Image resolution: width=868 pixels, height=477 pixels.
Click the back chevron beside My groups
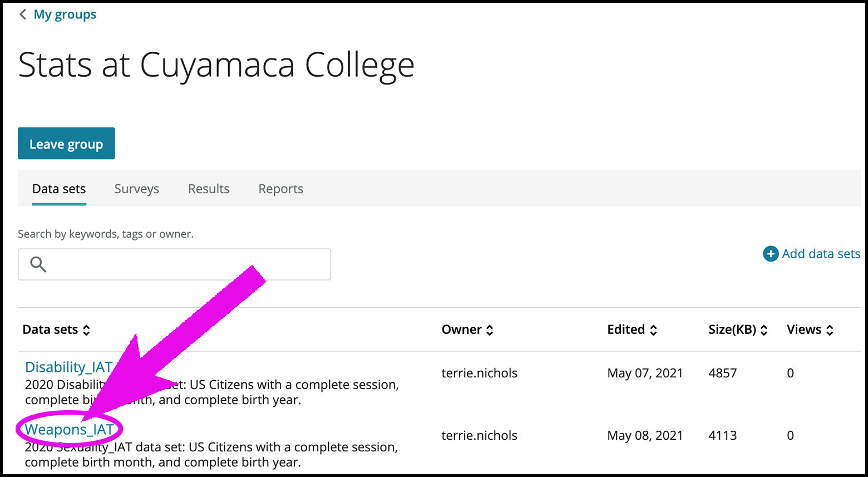tap(23, 14)
